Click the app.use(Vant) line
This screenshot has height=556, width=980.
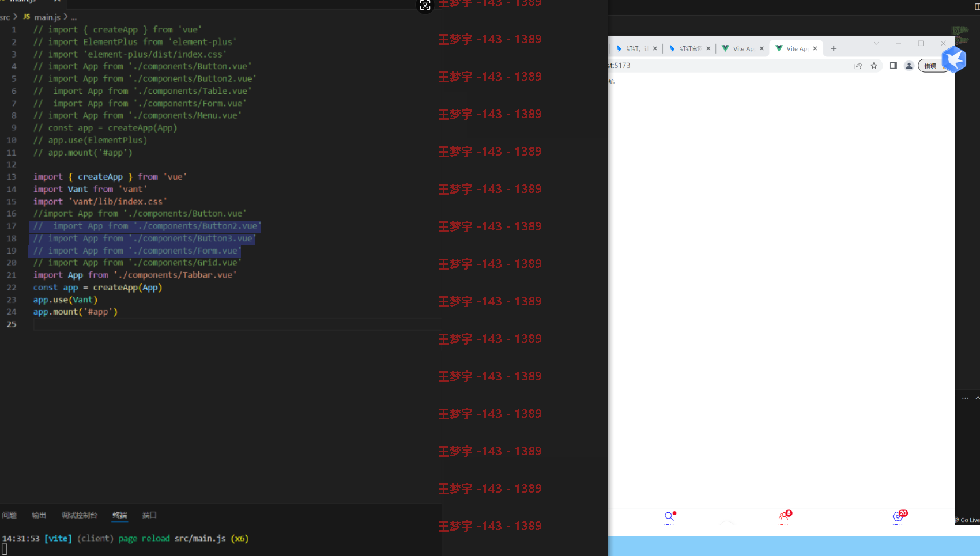point(66,300)
